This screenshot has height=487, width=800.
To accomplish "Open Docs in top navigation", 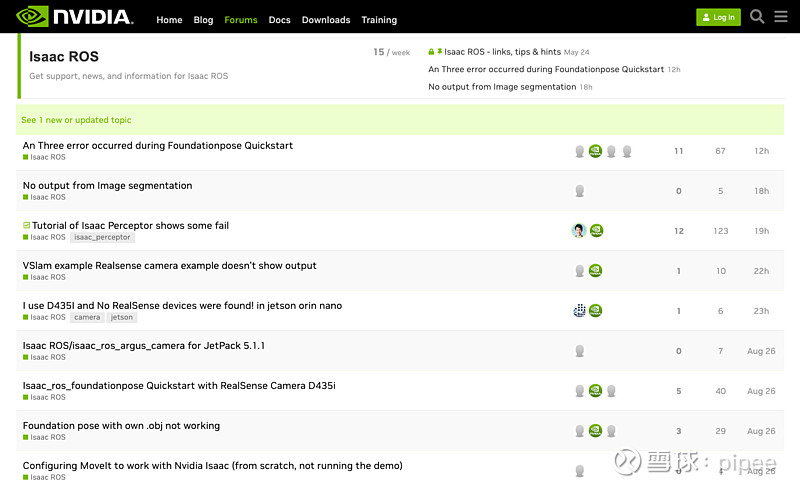I will click(280, 20).
